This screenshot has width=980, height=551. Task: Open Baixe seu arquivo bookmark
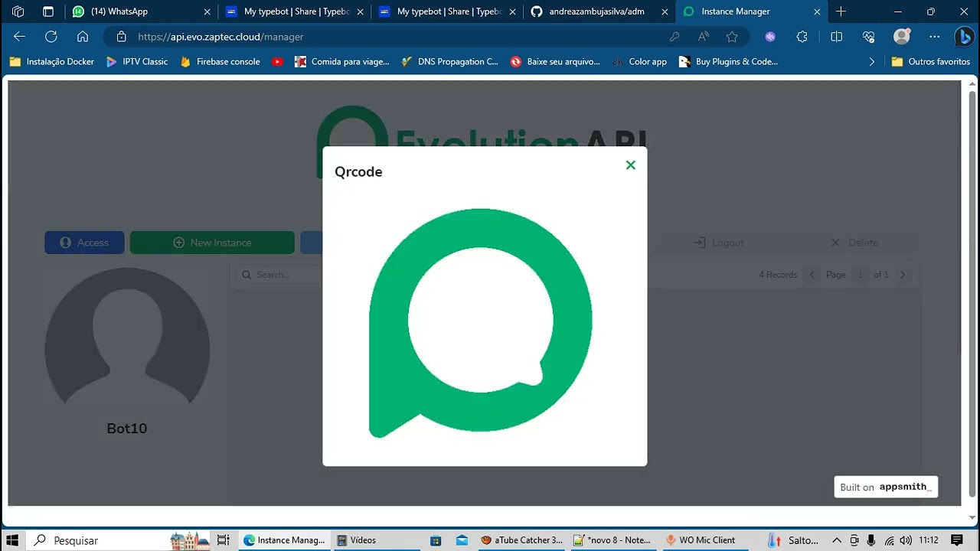(x=555, y=61)
